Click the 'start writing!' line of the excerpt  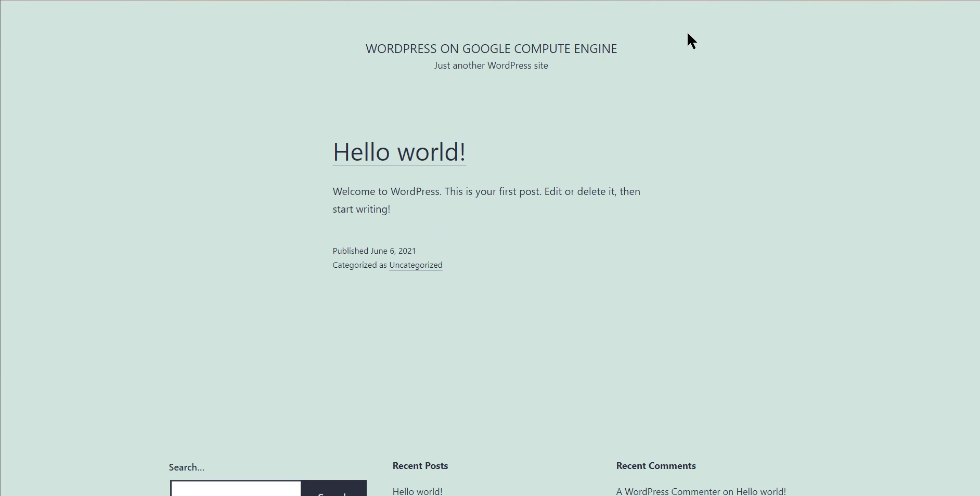coord(361,209)
